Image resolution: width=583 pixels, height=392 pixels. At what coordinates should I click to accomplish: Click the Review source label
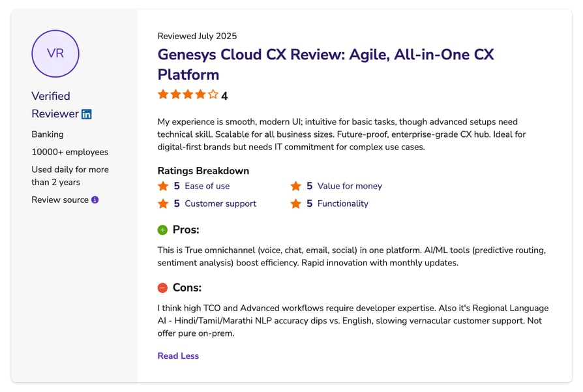pos(60,200)
